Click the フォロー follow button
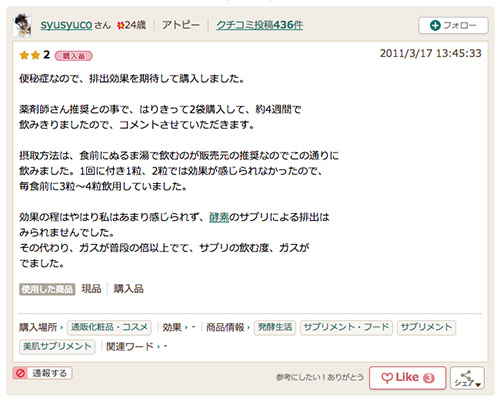500x401 pixels. click(453, 25)
